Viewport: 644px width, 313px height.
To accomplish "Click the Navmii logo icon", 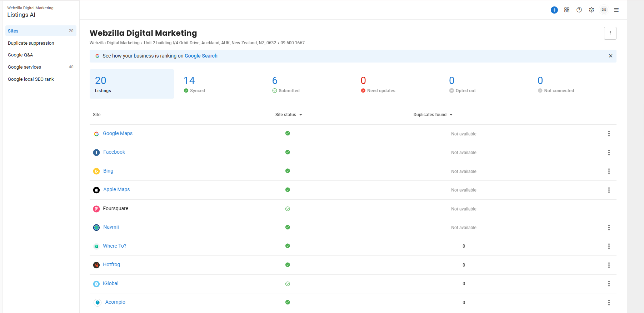I will click(96, 228).
